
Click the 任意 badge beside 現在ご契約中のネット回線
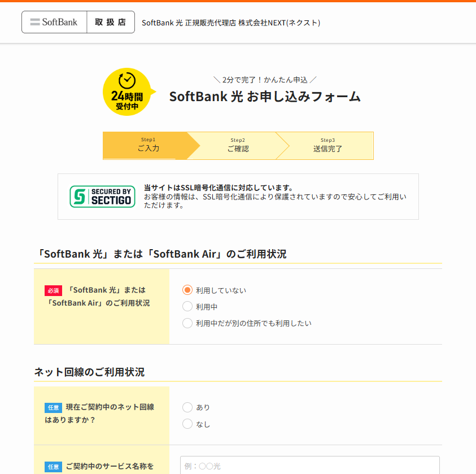coord(53,407)
